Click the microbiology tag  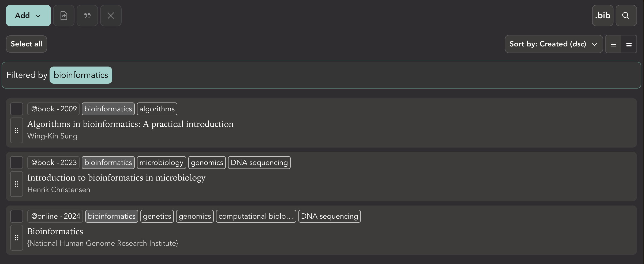(x=161, y=163)
